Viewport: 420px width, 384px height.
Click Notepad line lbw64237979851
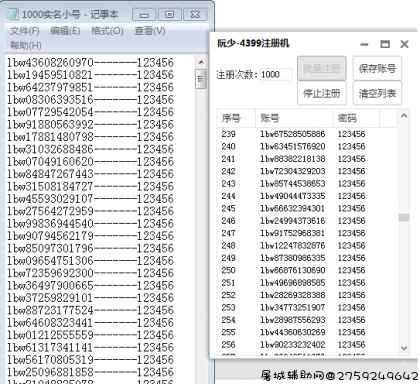(x=90, y=87)
